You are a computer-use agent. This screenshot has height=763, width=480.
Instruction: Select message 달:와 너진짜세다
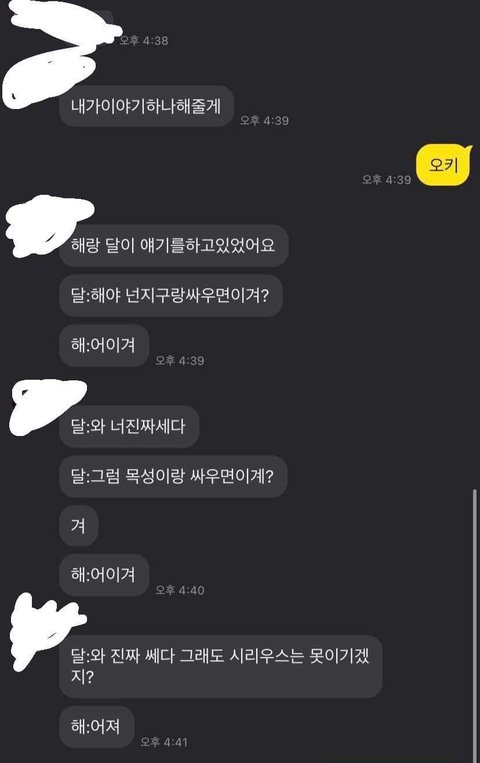[129, 426]
